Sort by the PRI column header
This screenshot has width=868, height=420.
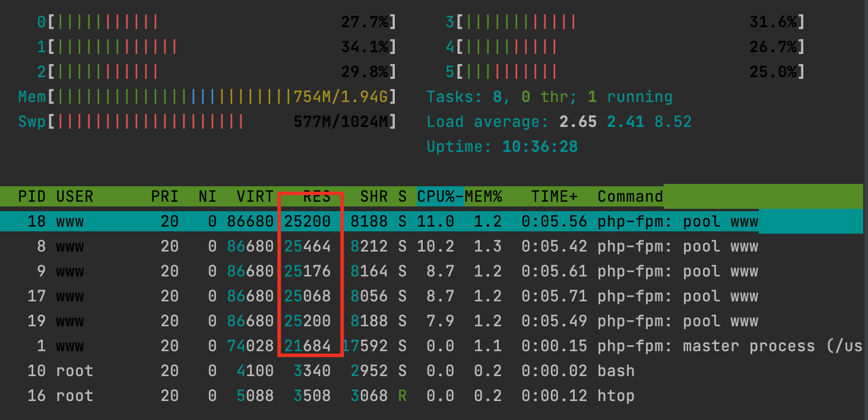(x=164, y=196)
